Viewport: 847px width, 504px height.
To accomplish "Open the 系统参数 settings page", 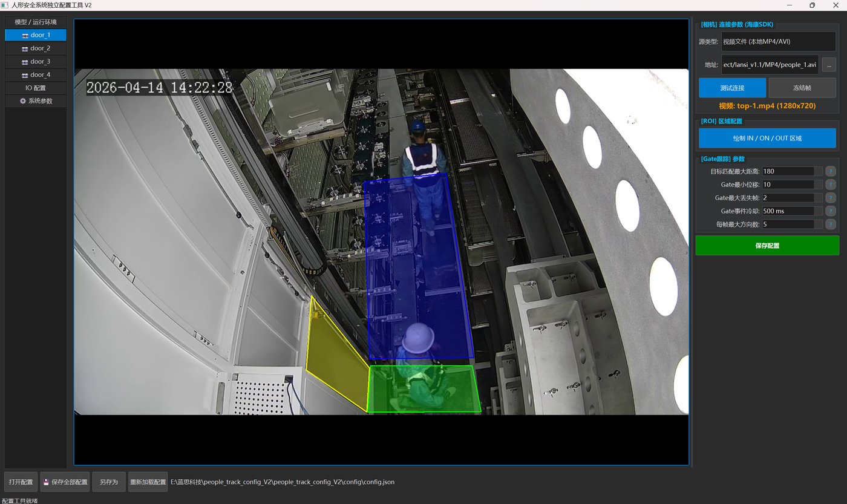I will (36, 101).
